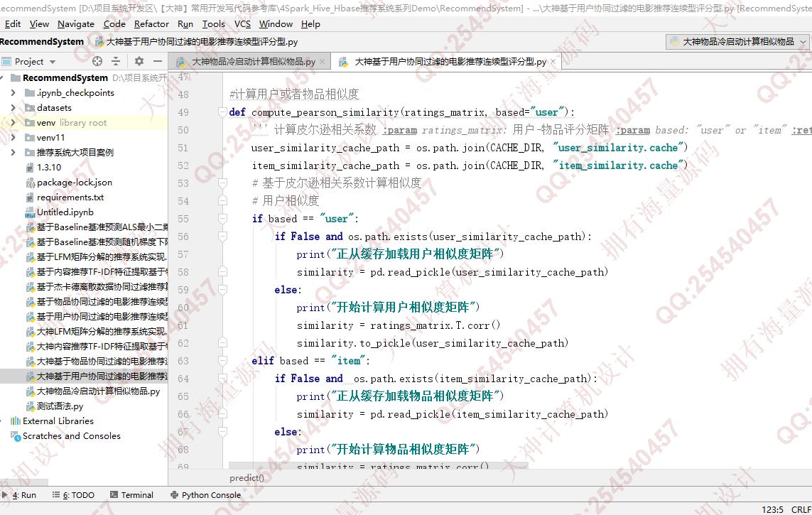Open the Code menu

coord(114,24)
